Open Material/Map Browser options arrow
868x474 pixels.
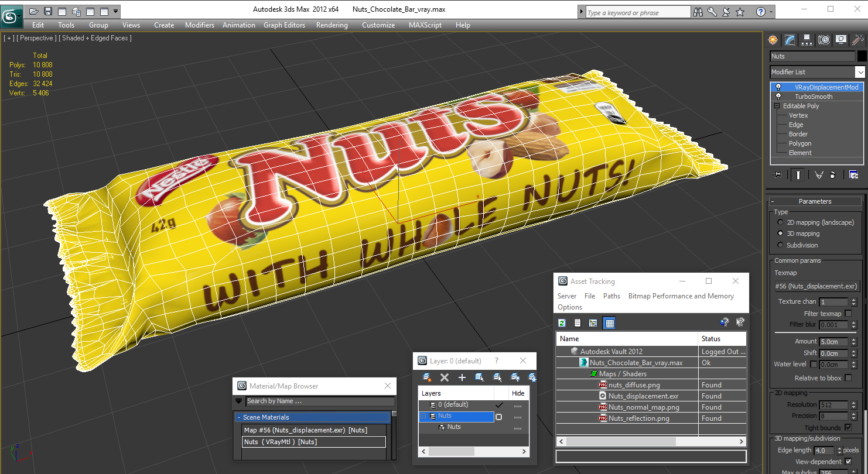[x=239, y=401]
